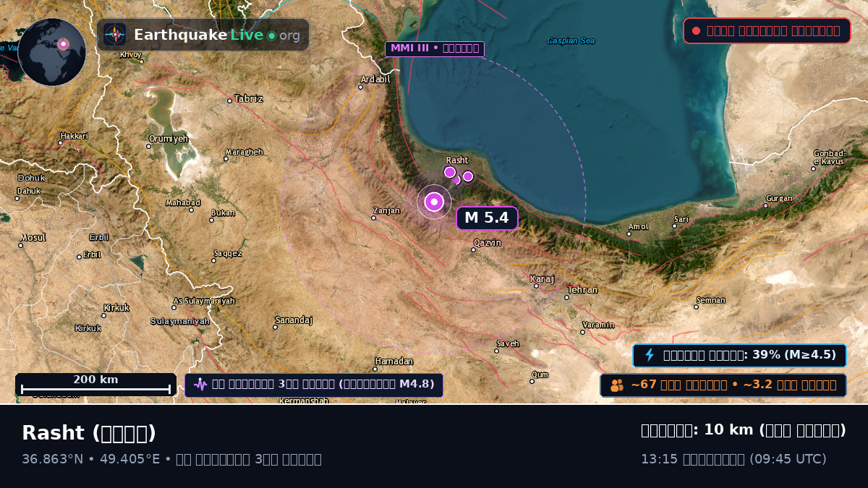Select the main epicenter marker beside M 5.4

[434, 202]
